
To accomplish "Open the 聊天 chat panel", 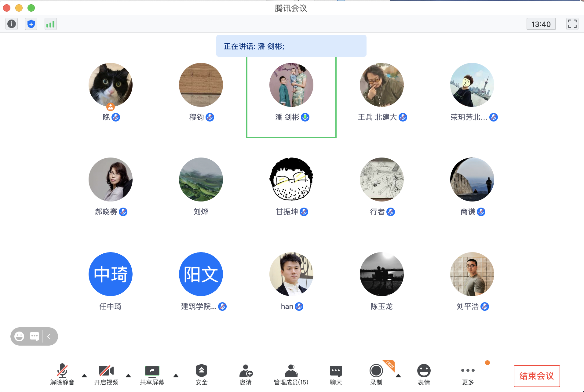I will pos(336,374).
